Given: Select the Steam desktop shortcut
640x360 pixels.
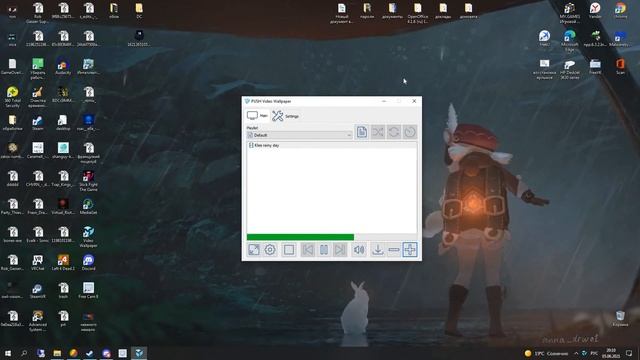Looking at the screenshot, I should (x=38, y=123).
